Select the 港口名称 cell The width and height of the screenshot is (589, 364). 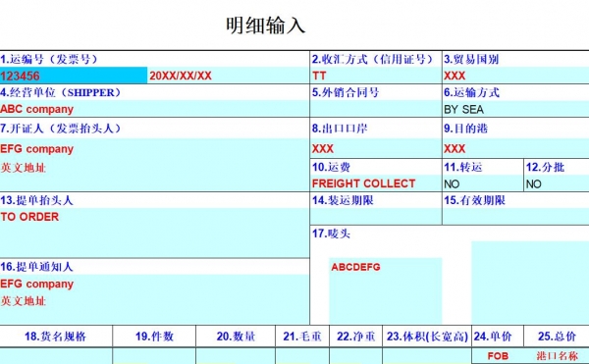tap(557, 356)
